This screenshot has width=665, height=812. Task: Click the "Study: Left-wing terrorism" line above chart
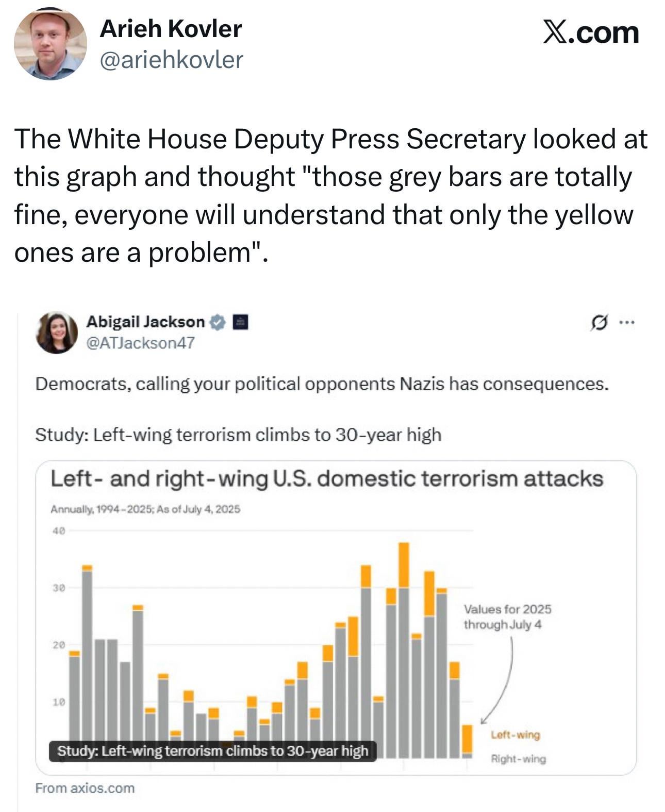click(x=238, y=435)
